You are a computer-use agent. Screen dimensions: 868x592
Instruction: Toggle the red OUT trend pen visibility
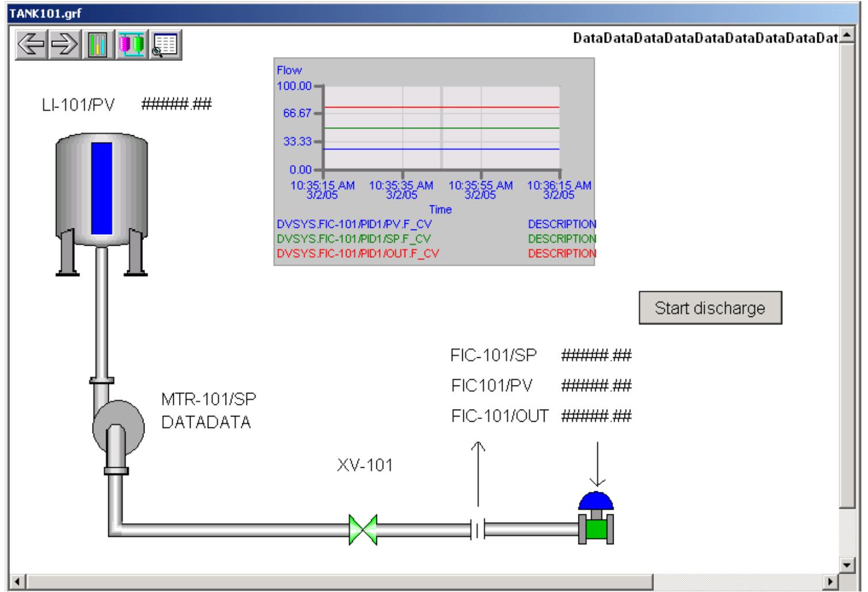[354, 253]
